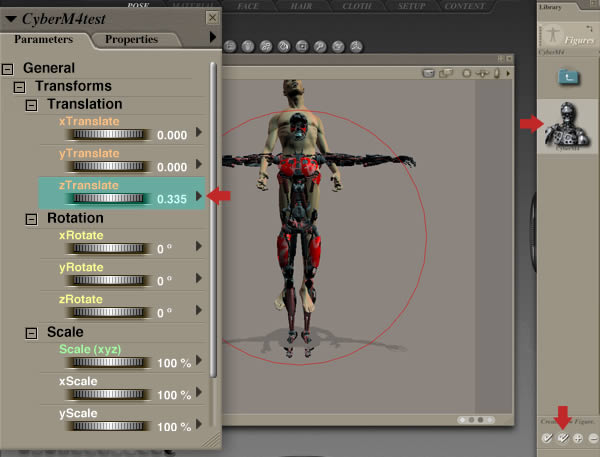Open the yScale parameter menu arrow
The width and height of the screenshot is (600, 457).
[199, 424]
